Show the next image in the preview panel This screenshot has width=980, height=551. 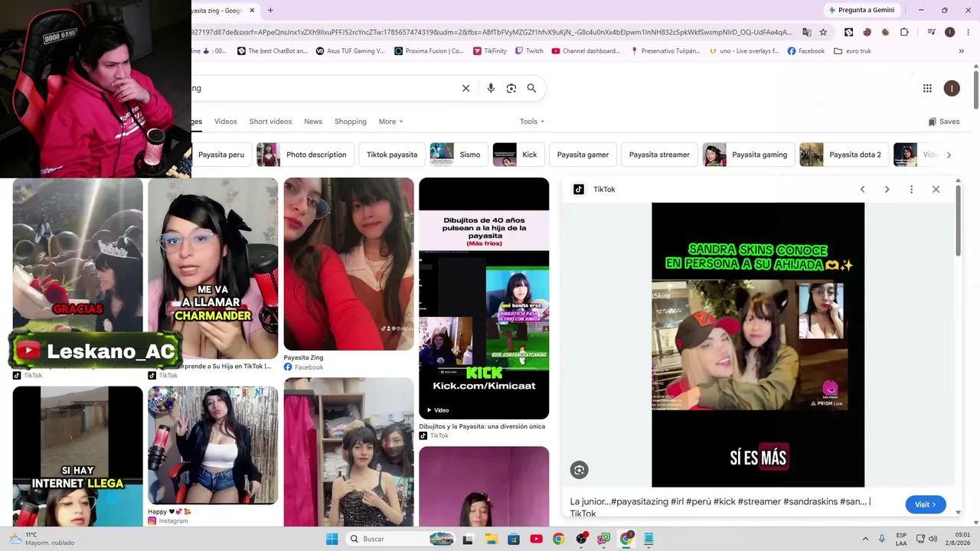(x=887, y=189)
